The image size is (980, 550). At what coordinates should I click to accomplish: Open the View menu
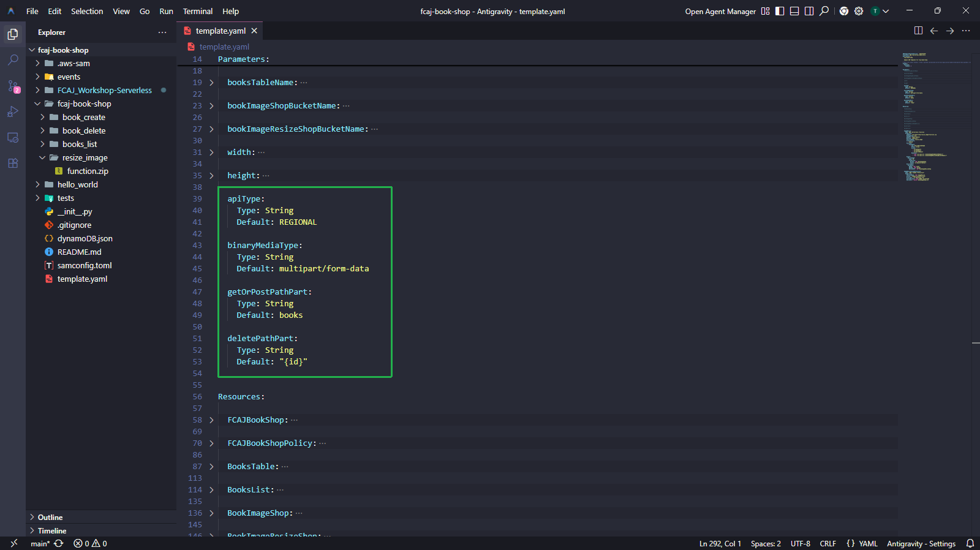(x=121, y=11)
